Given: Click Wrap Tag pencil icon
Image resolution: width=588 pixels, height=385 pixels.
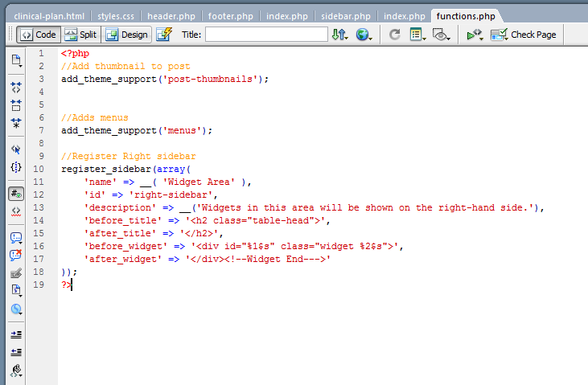Looking at the screenshot, I should pos(16,273).
